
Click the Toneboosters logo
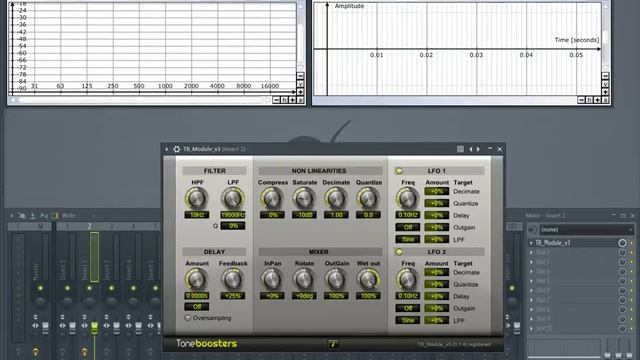tap(207, 344)
